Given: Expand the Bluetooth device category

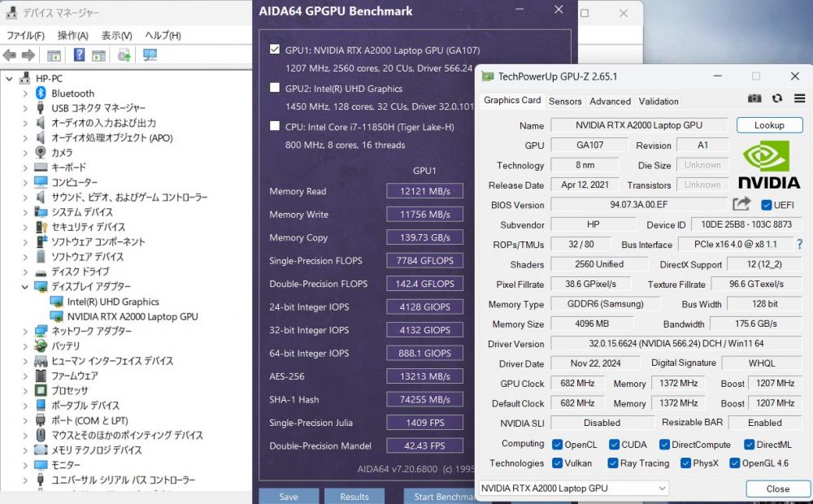Looking at the screenshot, I should pyautogui.click(x=25, y=93).
